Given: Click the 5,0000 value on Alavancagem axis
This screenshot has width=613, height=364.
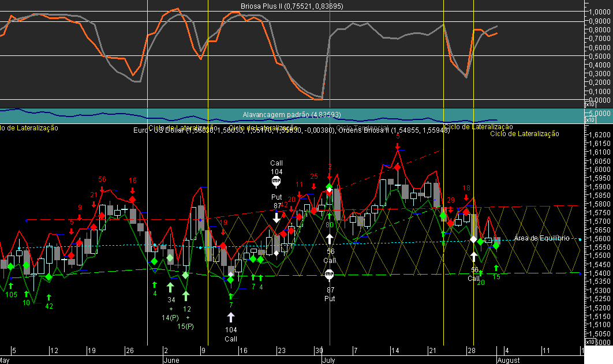Looking at the screenshot, I should click(600, 113).
